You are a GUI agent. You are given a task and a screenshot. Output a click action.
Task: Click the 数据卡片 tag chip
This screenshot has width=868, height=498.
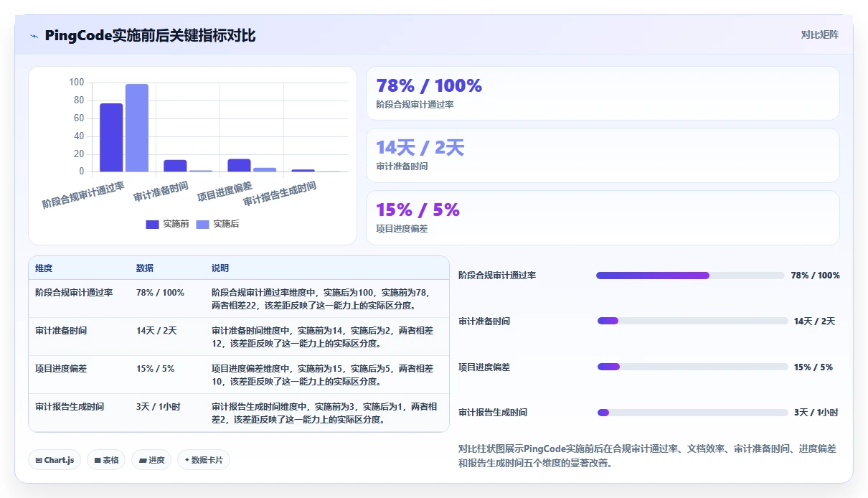click(204, 460)
